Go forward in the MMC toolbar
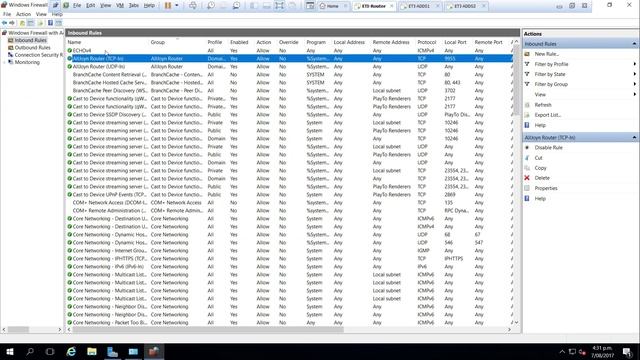This screenshot has width=640, height=360. [x=12, y=23]
